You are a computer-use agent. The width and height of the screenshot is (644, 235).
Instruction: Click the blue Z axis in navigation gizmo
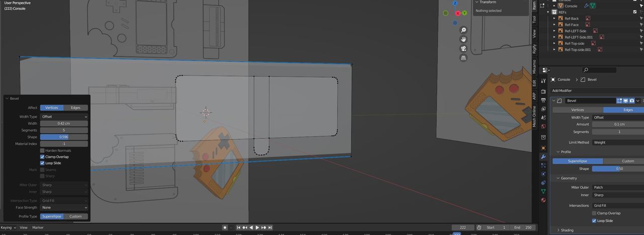pyautogui.click(x=455, y=3)
